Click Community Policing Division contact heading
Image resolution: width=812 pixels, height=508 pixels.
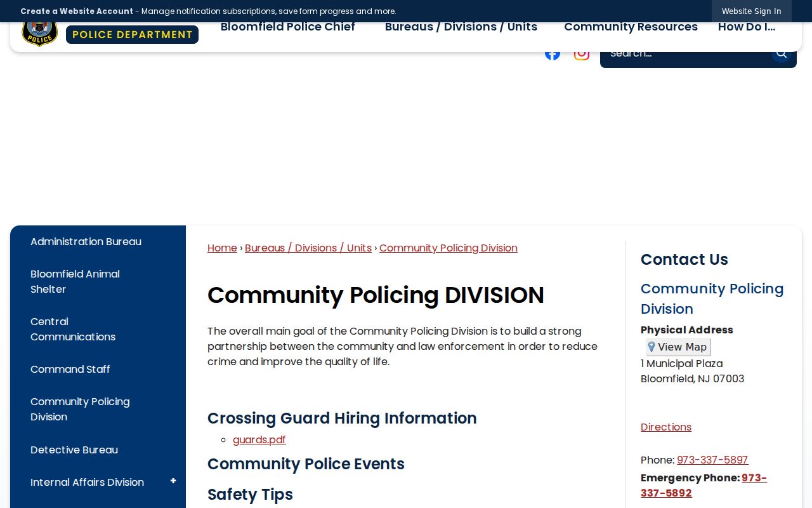click(712, 298)
